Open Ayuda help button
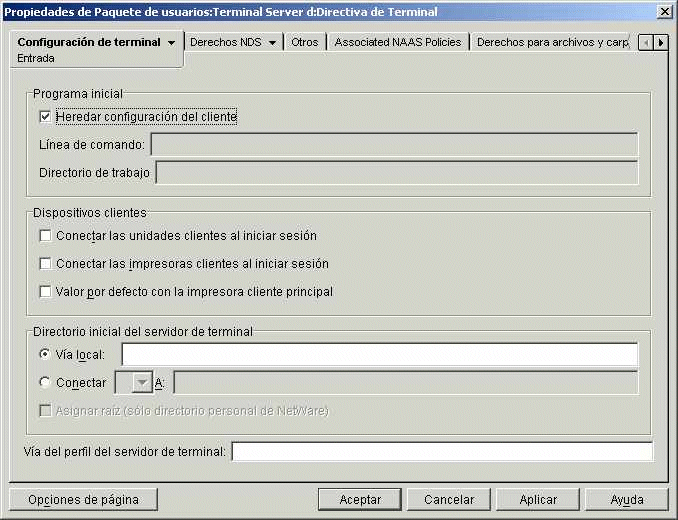This screenshot has width=678, height=520. pos(627,500)
